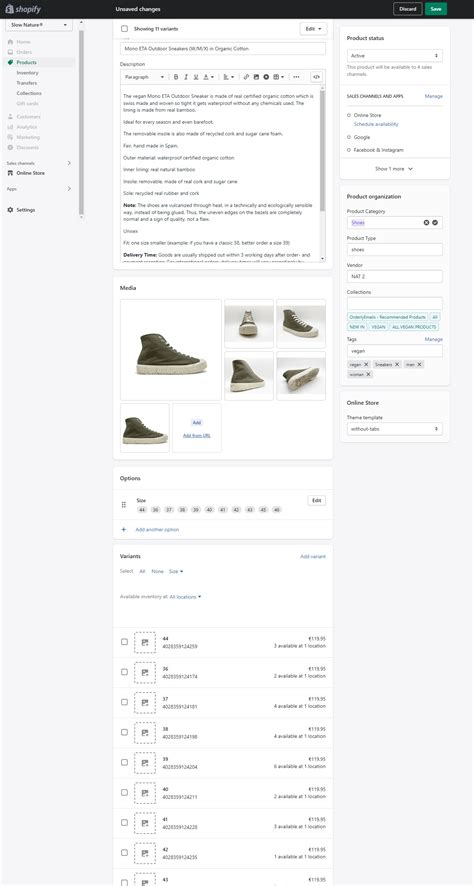The width and height of the screenshot is (474, 886).
Task: Expand Show 1 more sales channel
Action: [394, 169]
